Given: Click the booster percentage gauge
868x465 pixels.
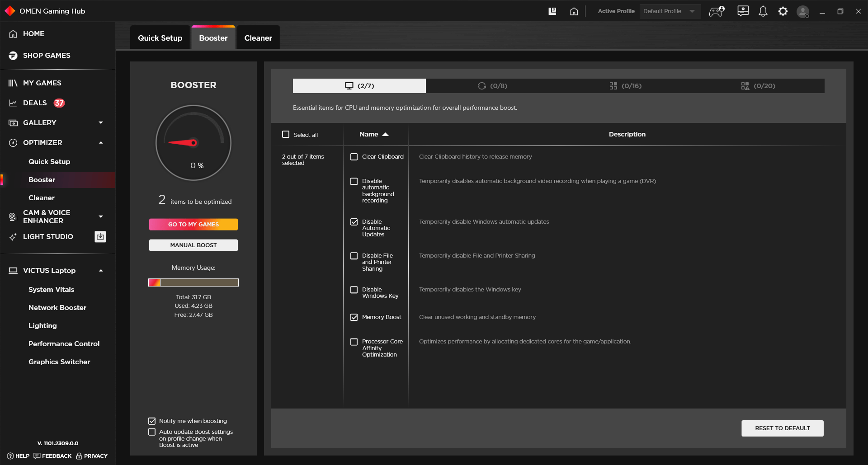Looking at the screenshot, I should click(x=193, y=143).
